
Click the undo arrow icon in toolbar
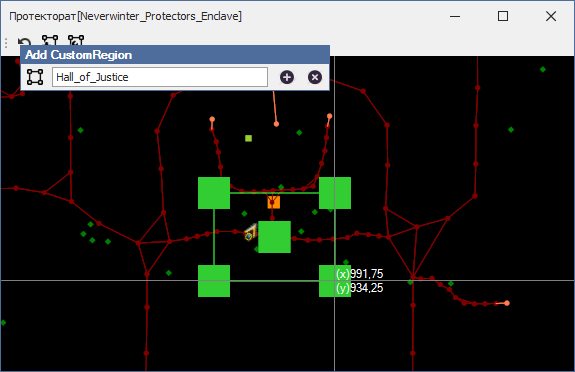tap(25, 41)
